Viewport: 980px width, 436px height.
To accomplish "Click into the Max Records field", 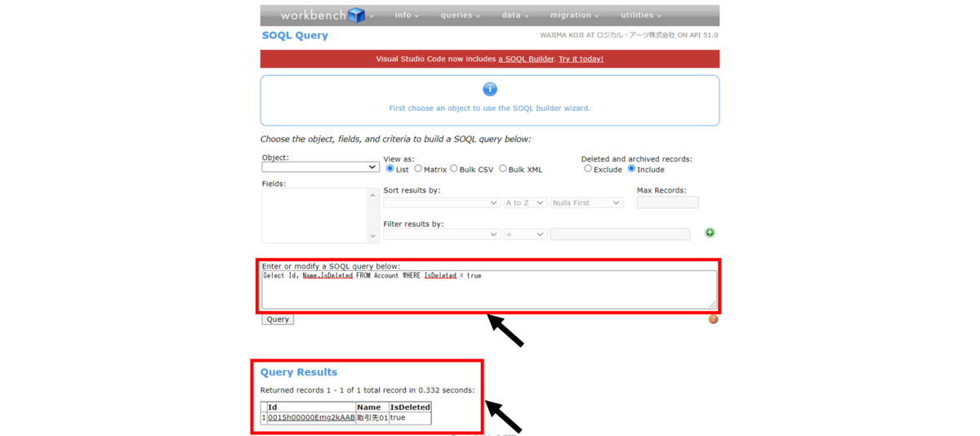I will click(667, 202).
